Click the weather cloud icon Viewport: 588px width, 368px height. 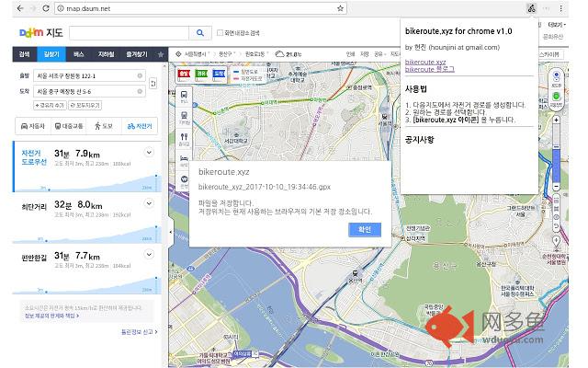click(279, 54)
